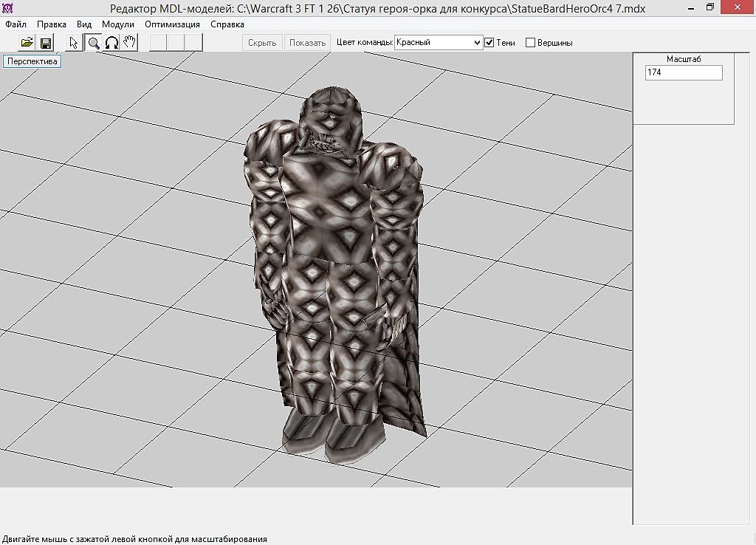Select the magnifier zoom tool
Screen dimensions: 756x545
93,42
